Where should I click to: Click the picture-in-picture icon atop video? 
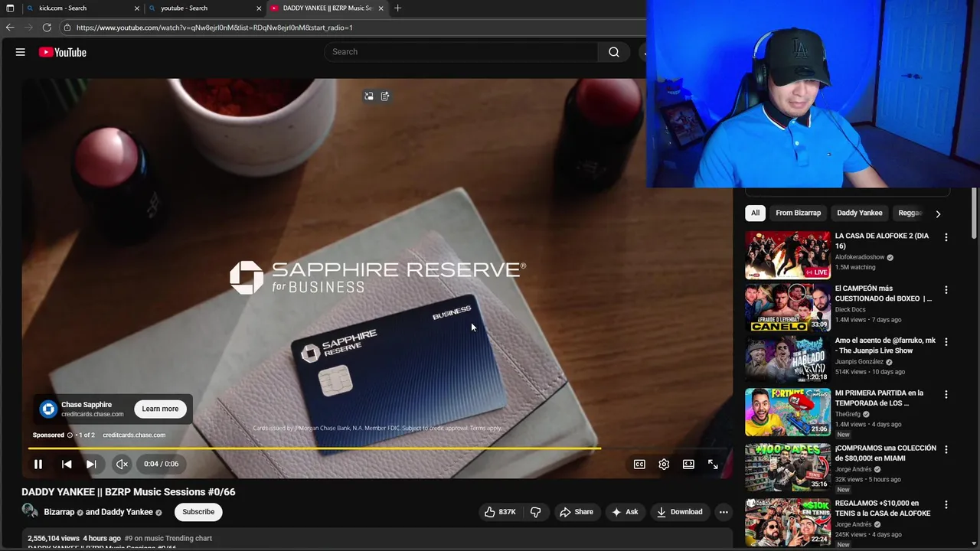click(368, 96)
